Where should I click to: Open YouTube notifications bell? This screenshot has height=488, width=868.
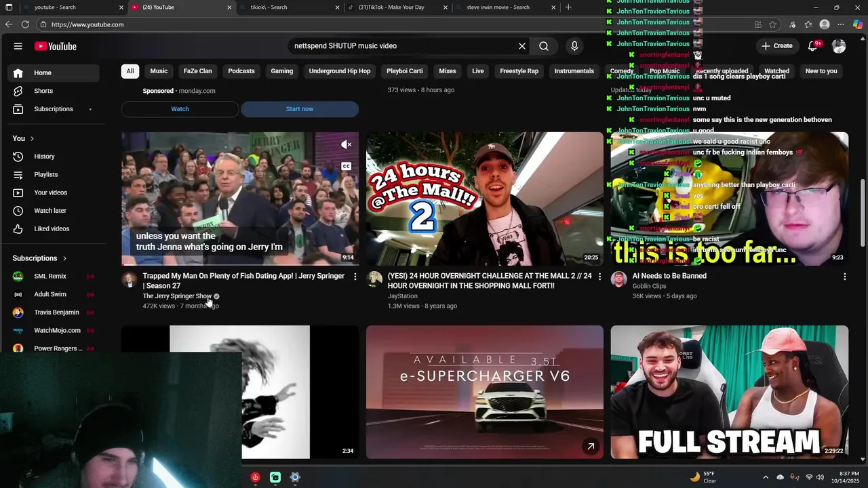coord(813,46)
